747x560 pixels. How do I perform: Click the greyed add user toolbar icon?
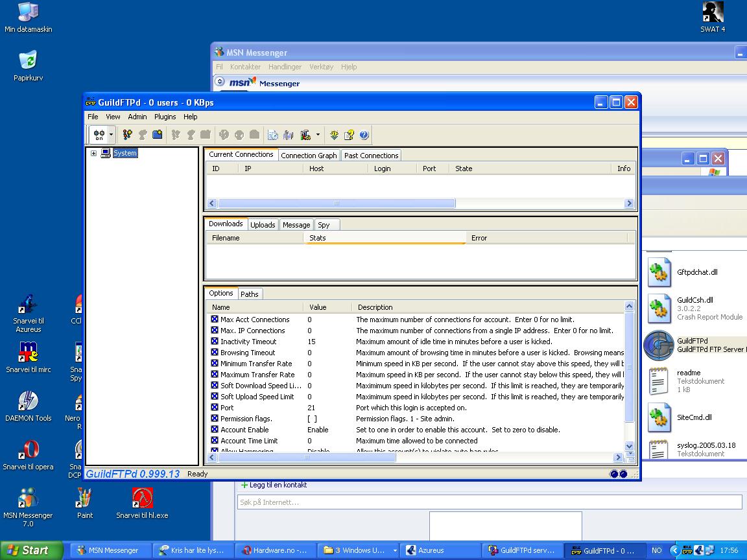pyautogui.click(x=143, y=135)
